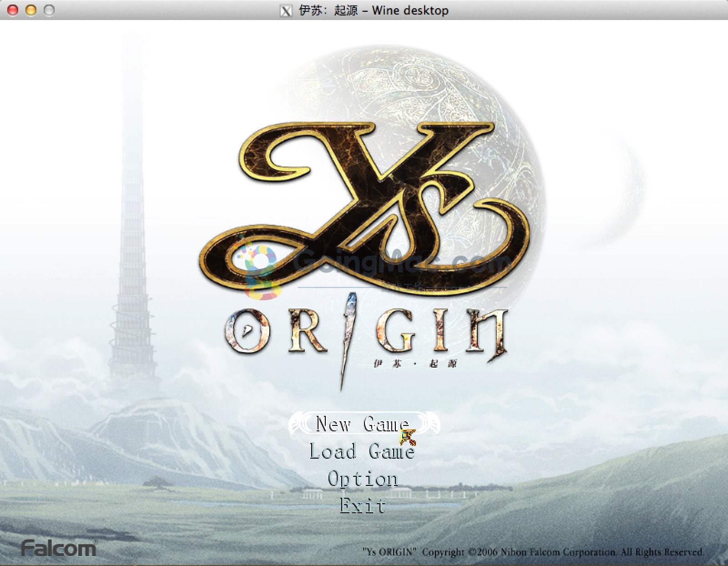This screenshot has height=566, width=728.
Task: Minimize the Wine desktop window
Action: pyautogui.click(x=31, y=10)
